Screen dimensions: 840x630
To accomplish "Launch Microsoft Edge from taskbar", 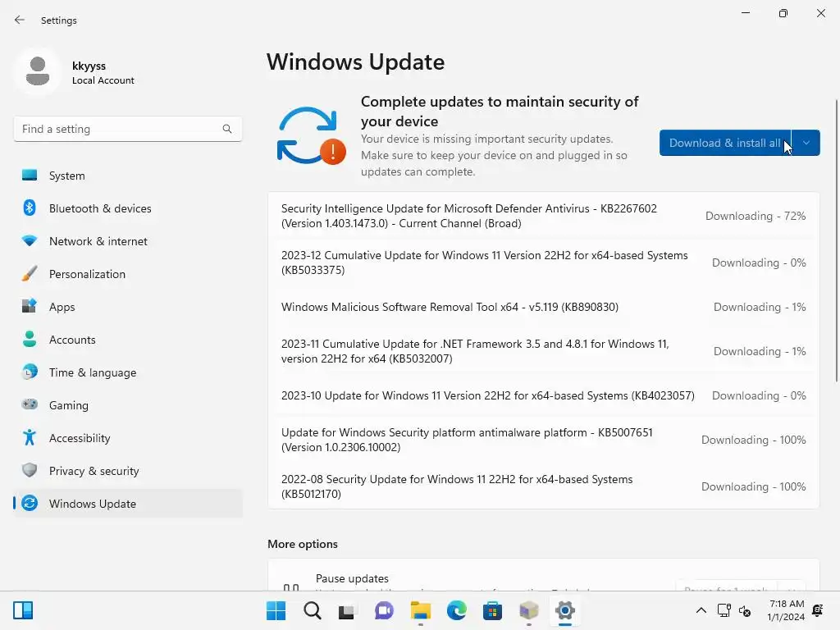I will click(x=456, y=610).
